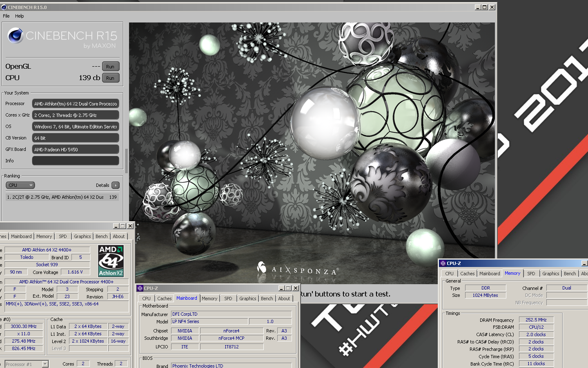This screenshot has height=368, width=588.
Task: Click the rendered Cinebench scene image
Action: (312, 153)
